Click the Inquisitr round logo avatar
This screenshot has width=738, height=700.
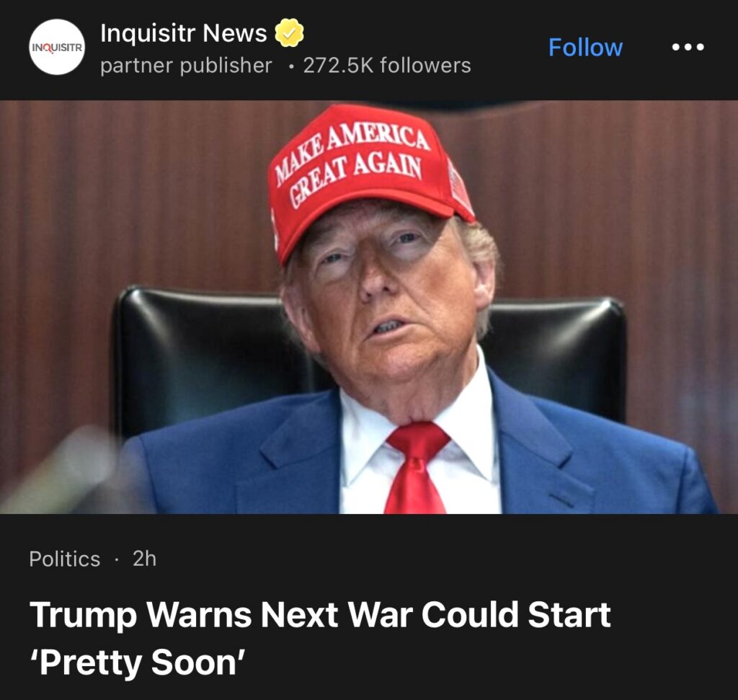pos(57,47)
